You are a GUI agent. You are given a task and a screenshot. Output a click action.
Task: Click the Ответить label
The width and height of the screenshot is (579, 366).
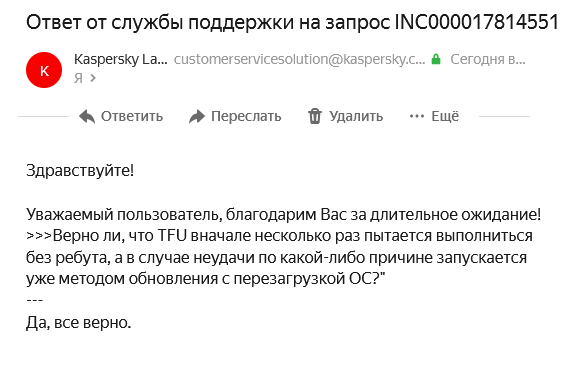(132, 116)
